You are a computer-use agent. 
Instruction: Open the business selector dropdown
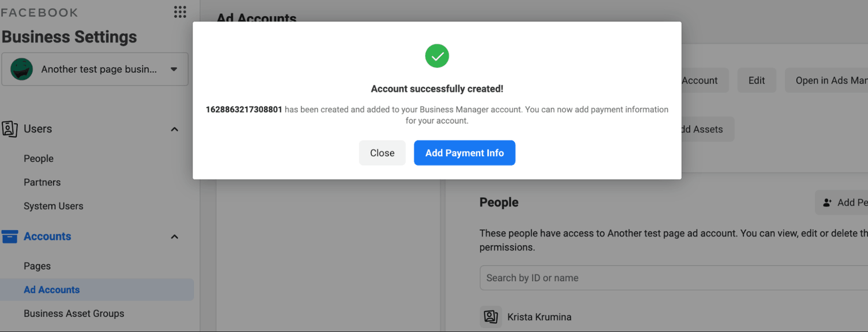(x=95, y=69)
